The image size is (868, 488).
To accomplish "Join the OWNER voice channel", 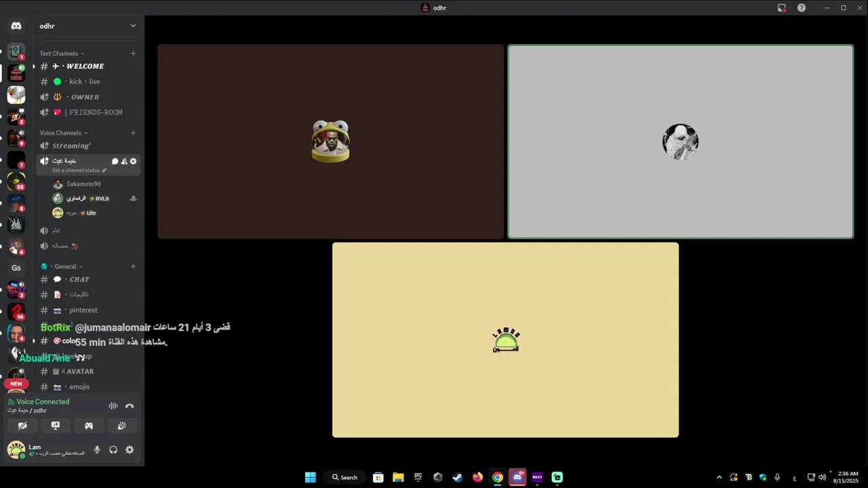I will (x=88, y=97).
